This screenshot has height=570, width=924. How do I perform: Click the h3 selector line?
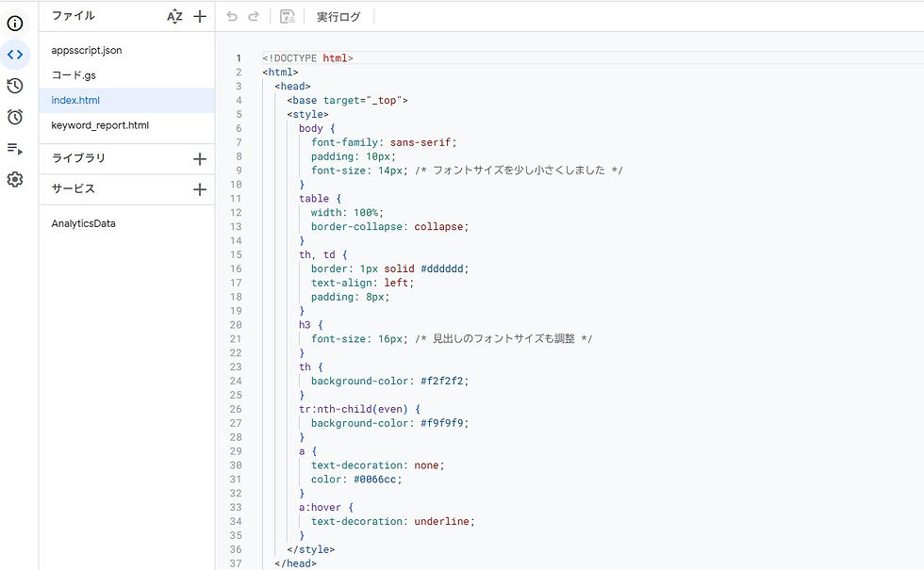[x=310, y=325]
